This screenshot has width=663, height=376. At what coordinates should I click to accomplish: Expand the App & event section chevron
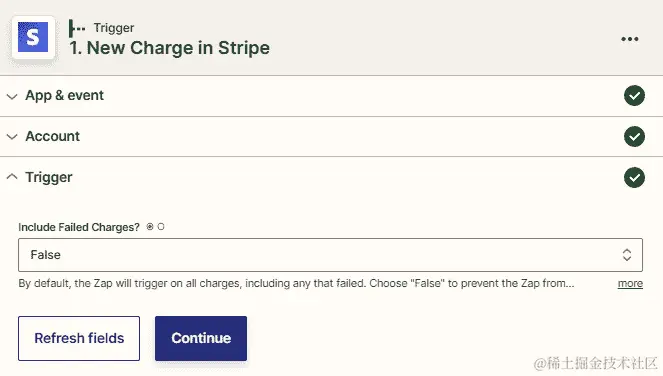(x=12, y=96)
